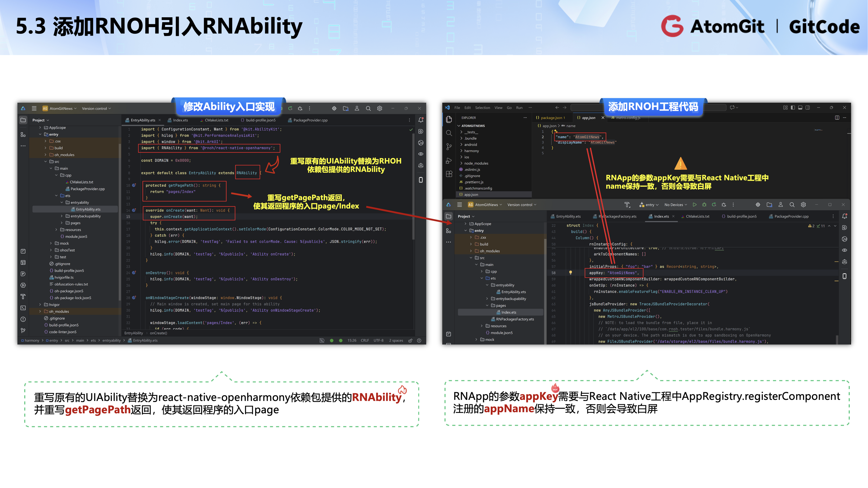
Task: Click entryability breadcrumb in left DevEco status bar
Action: pos(111,341)
